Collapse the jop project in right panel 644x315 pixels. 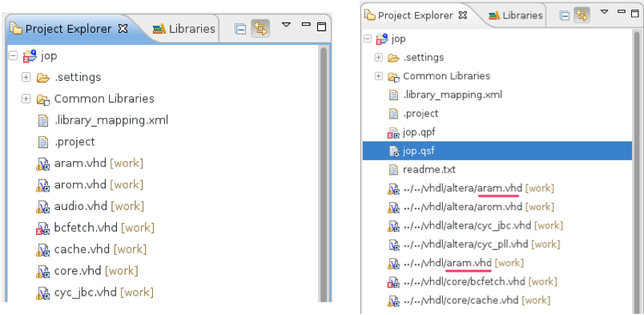coord(368,39)
